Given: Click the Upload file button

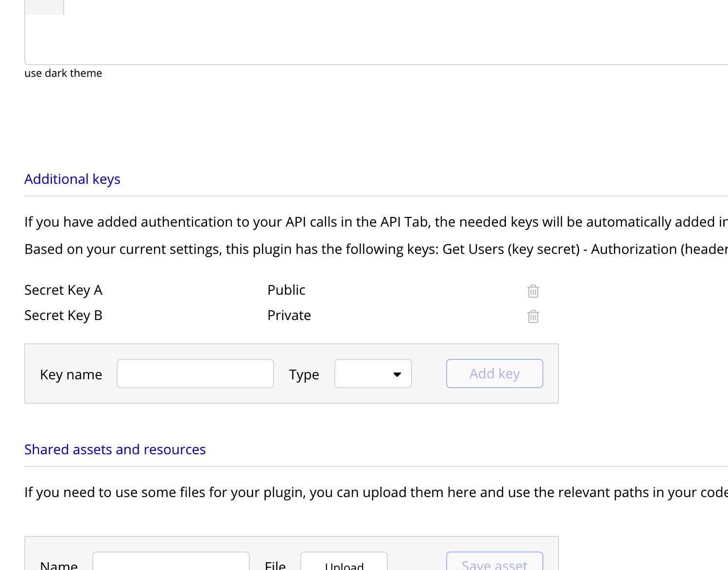Looking at the screenshot, I should pyautogui.click(x=344, y=563).
